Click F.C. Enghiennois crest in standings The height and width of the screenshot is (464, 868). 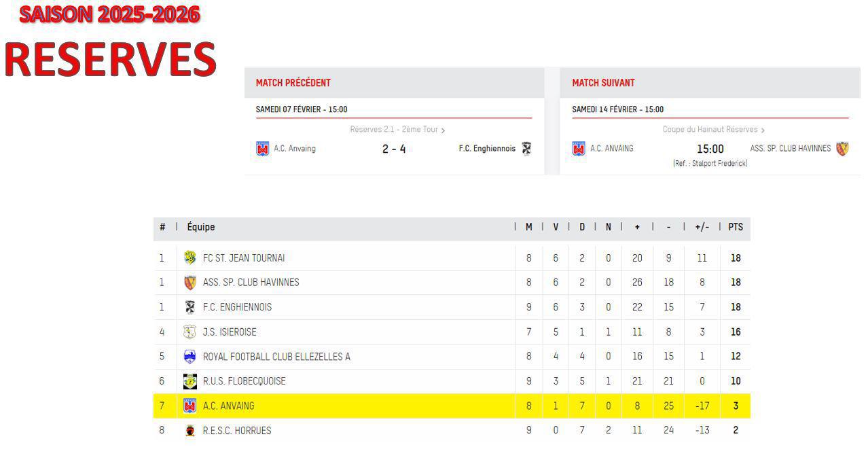190,307
